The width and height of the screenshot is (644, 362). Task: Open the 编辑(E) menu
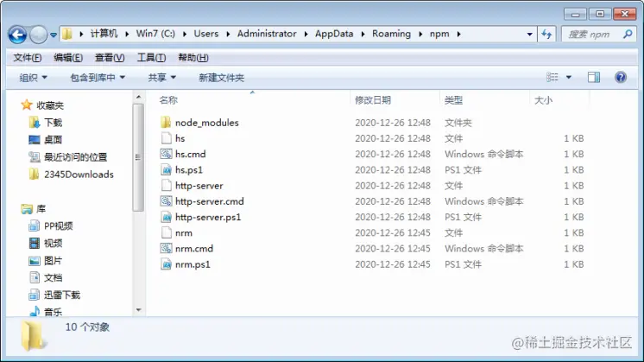click(x=68, y=58)
